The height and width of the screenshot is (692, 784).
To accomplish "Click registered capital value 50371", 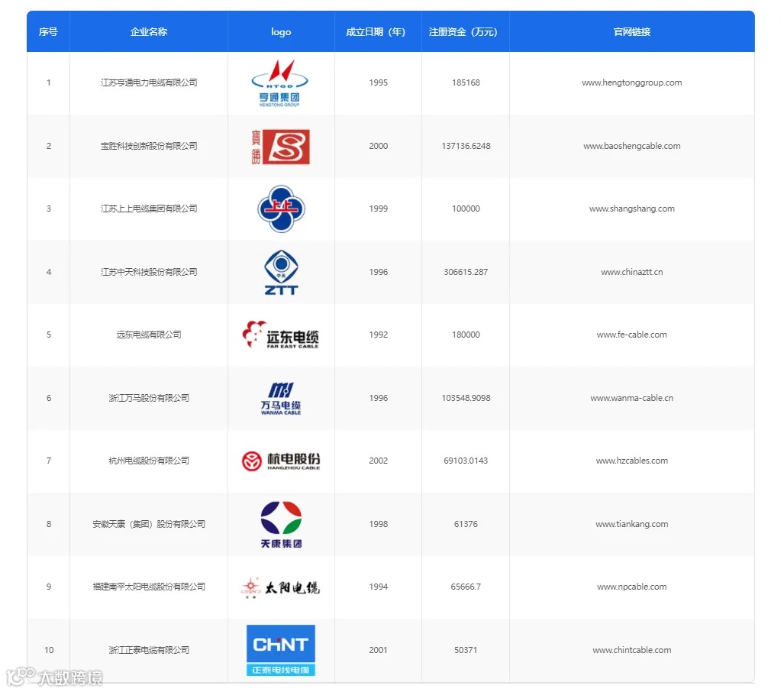I will click(466, 650).
